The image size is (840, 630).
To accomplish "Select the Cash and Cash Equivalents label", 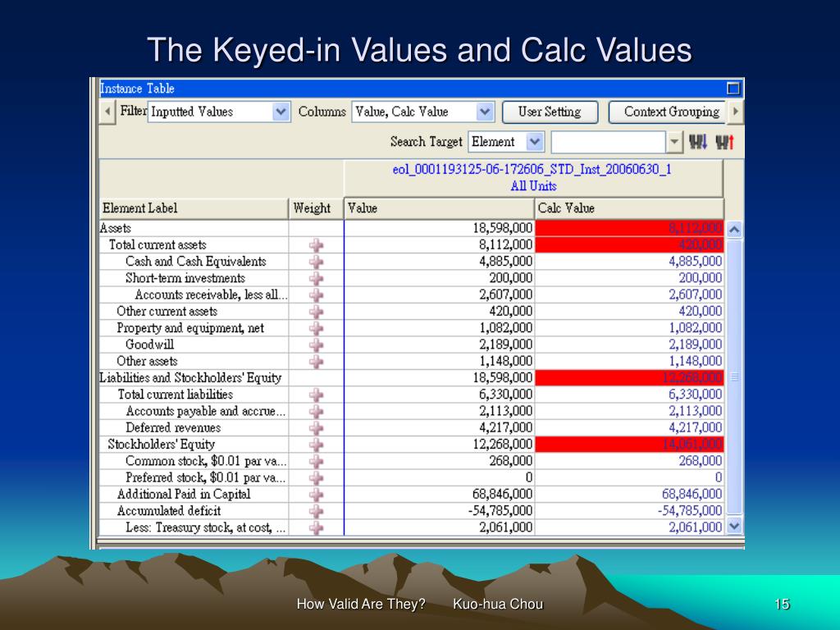I will (195, 262).
